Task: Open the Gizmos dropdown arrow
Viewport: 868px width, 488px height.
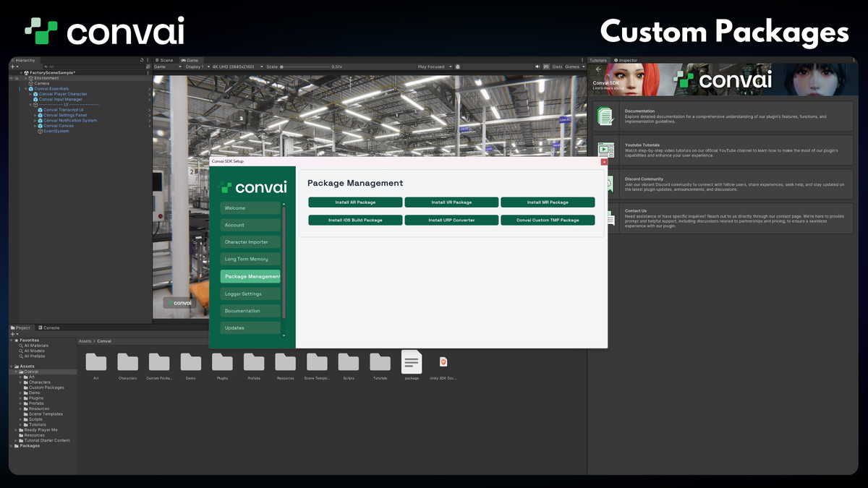Action: (x=583, y=67)
